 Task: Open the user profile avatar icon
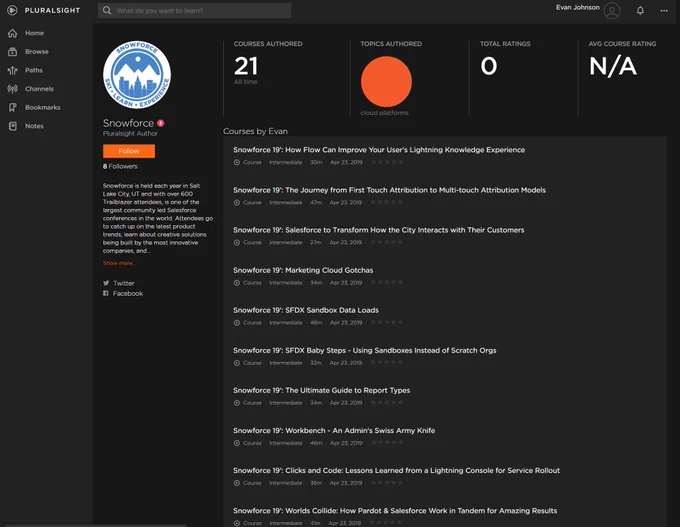tap(612, 10)
